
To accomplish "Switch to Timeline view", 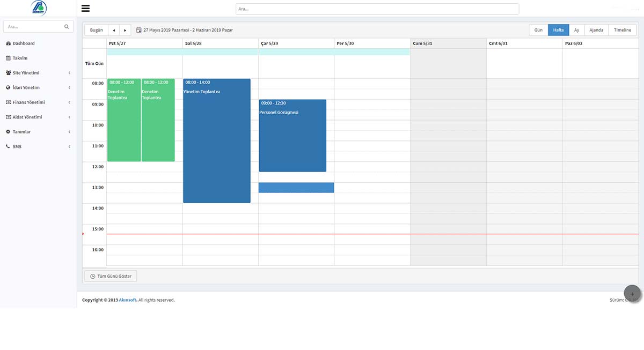I will (x=623, y=30).
